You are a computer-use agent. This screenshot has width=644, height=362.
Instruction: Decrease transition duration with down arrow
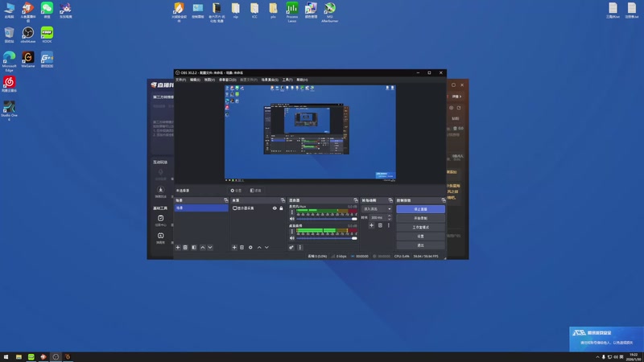point(390,219)
